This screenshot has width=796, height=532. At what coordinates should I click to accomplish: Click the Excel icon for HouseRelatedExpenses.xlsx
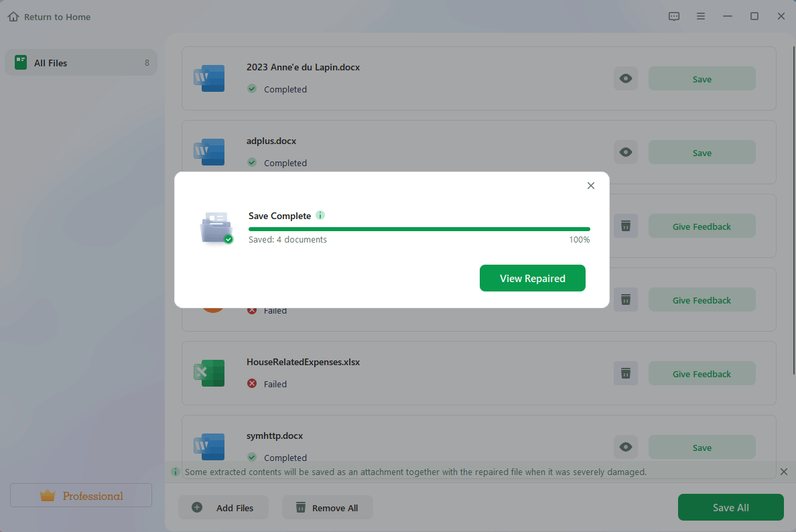209,373
